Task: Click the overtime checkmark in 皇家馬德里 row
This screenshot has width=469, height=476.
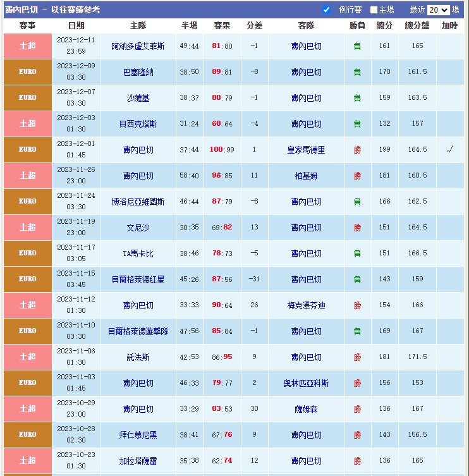Action: 450,149
